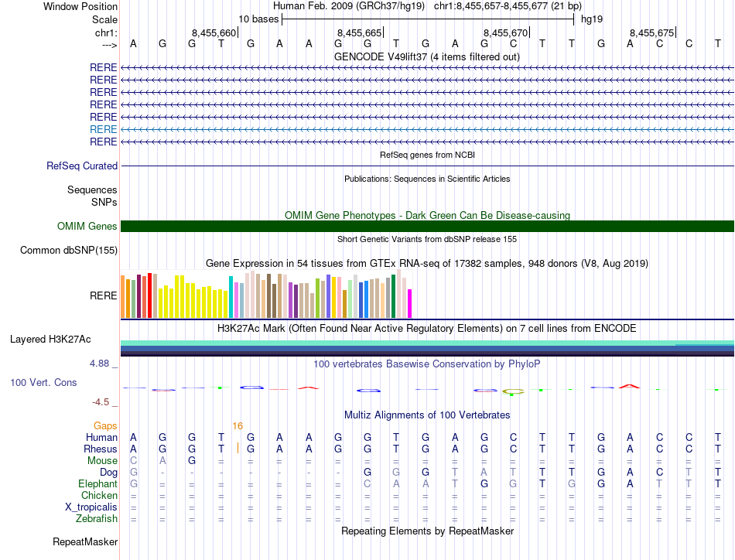This screenshot has width=735, height=560.
Task: Click the 100 Vert. Cons label
Action: click(x=43, y=382)
